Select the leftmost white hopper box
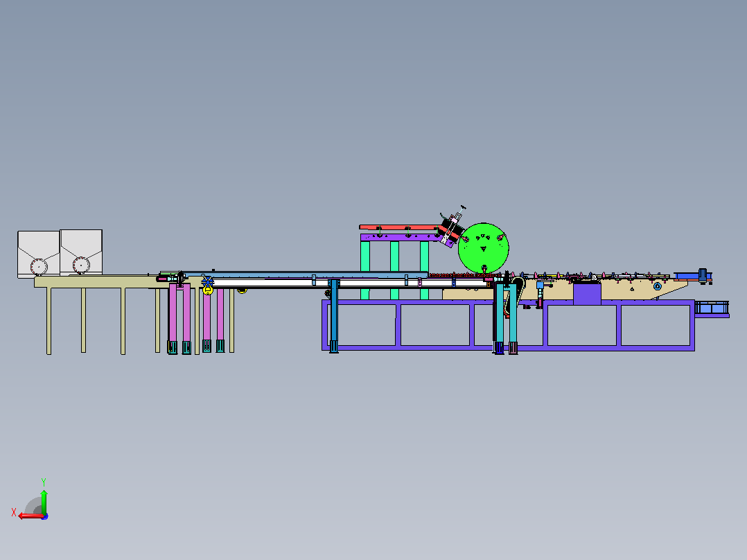 coord(39,254)
